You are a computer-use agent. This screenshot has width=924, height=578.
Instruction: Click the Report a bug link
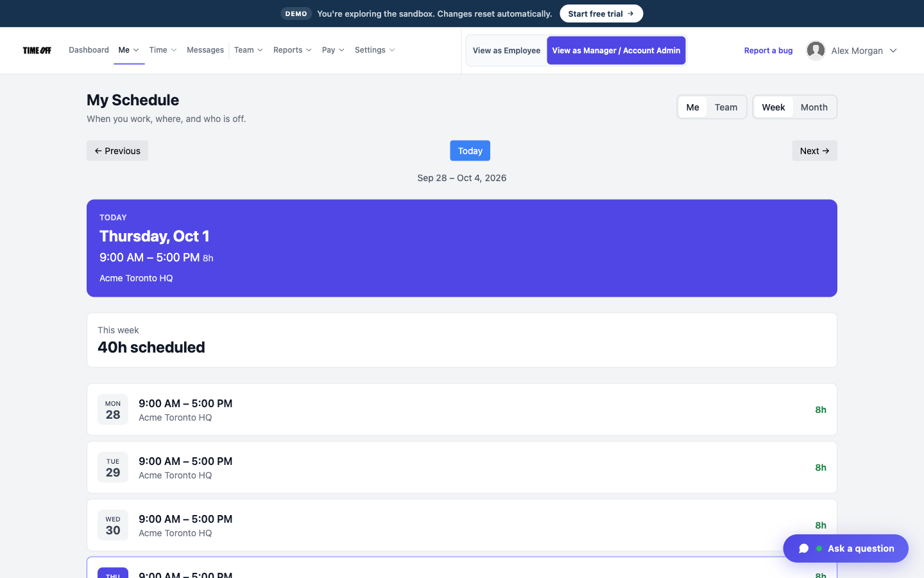pos(768,51)
